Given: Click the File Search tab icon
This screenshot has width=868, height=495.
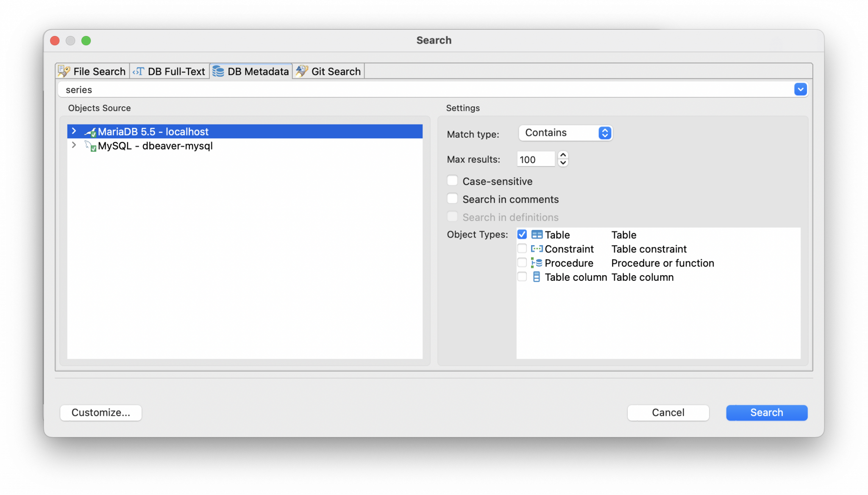Looking at the screenshot, I should (64, 71).
